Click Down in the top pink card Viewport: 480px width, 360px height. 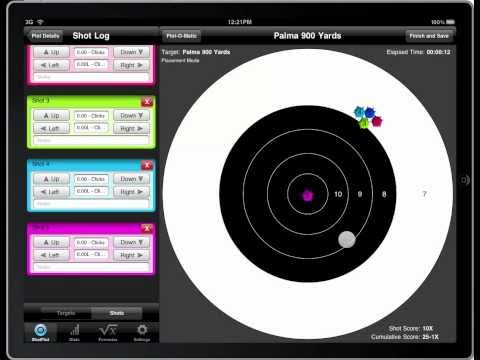pyautogui.click(x=131, y=52)
